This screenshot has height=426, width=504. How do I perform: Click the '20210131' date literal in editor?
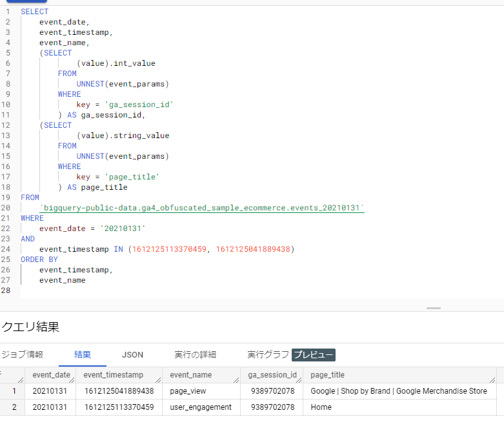(123, 228)
